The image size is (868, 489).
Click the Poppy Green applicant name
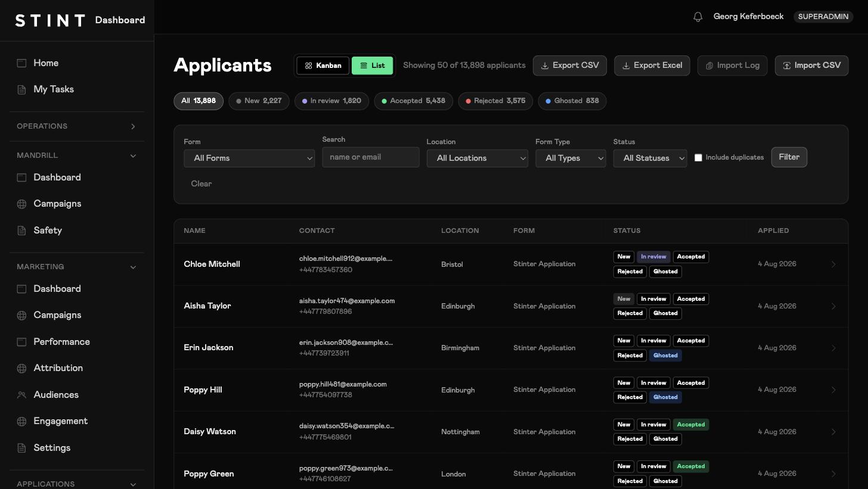click(x=209, y=474)
